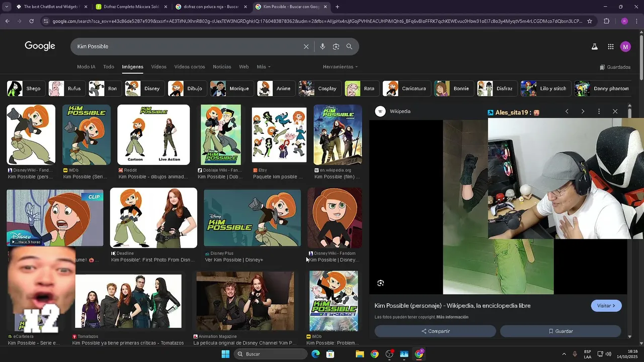
Task: Bookmark this page with star
Action: 590,21
